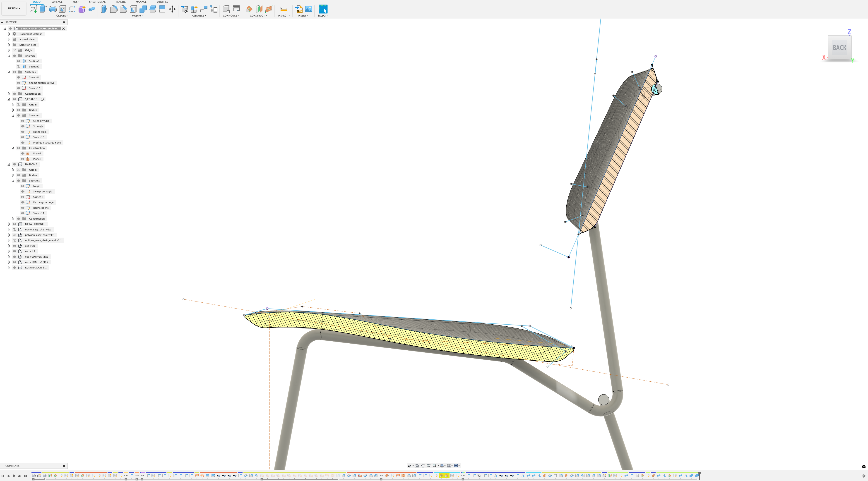This screenshot has height=481, width=868.
Task: Open the SHEET METAL tab
Action: point(97,2)
